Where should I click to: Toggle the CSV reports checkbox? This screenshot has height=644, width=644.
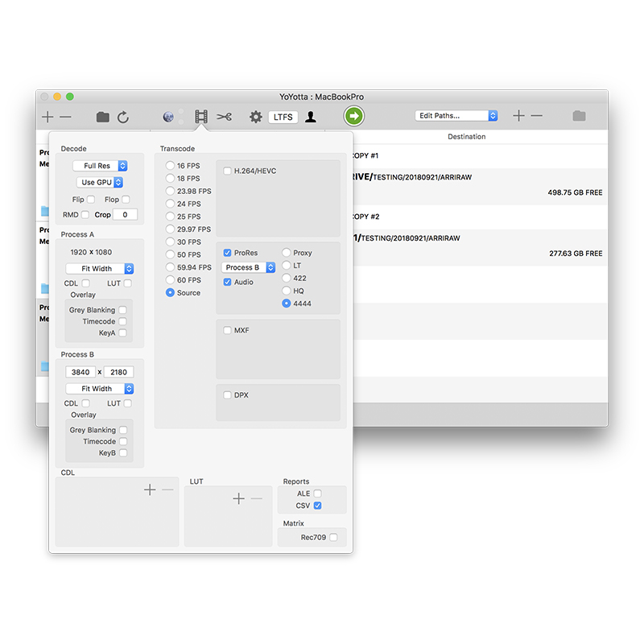coord(318,506)
